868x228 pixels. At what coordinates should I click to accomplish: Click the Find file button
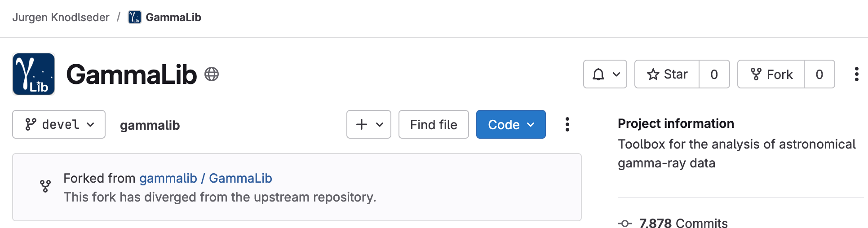[434, 124]
